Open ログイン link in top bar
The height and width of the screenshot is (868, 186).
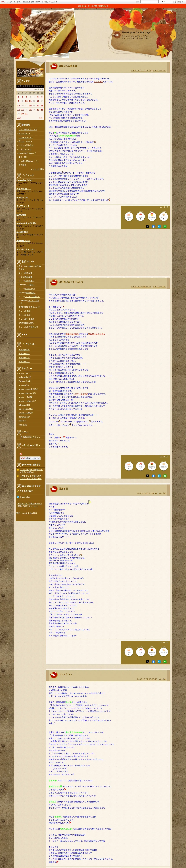182,2
